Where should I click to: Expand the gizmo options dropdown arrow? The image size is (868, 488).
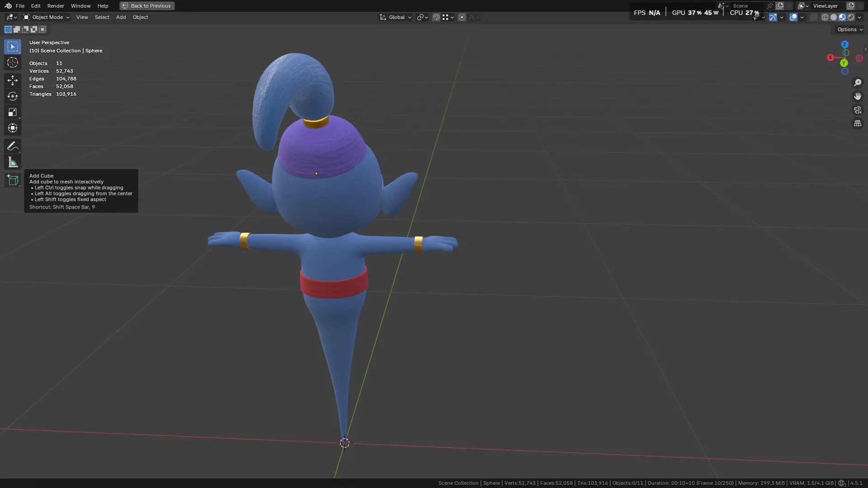tap(782, 17)
